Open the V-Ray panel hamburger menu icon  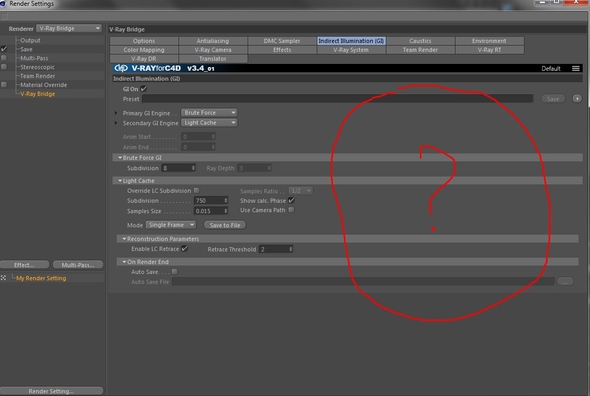pyautogui.click(x=575, y=69)
